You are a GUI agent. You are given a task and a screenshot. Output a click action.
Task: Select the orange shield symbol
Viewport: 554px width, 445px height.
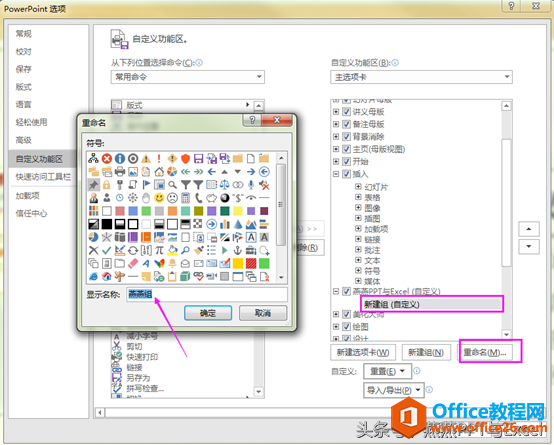pyautogui.click(x=185, y=159)
